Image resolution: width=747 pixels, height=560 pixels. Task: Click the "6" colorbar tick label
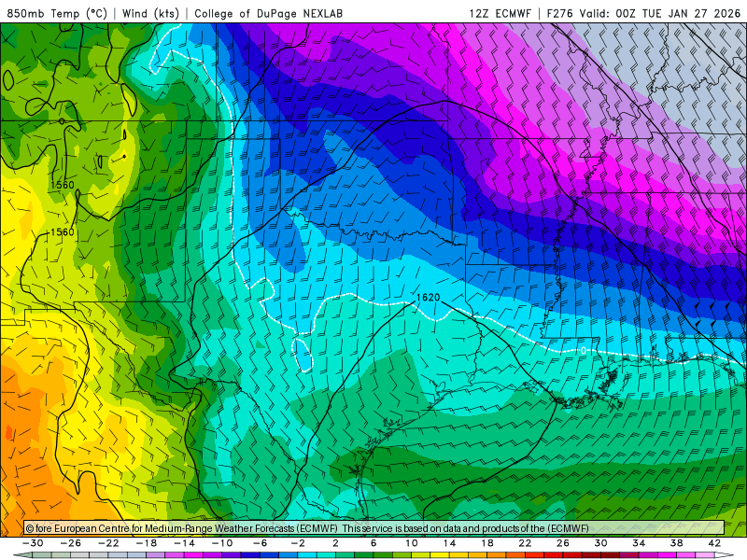[373, 543]
